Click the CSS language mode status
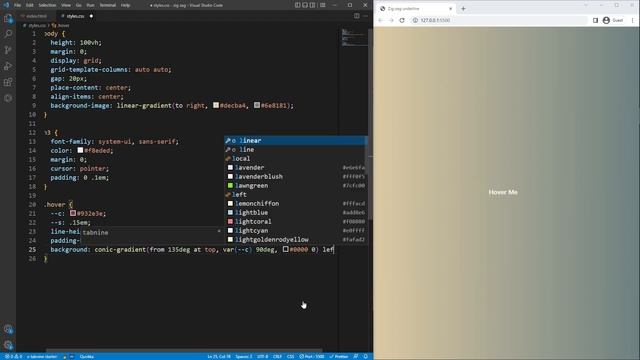Image resolution: width=640 pixels, height=360 pixels. [291, 356]
